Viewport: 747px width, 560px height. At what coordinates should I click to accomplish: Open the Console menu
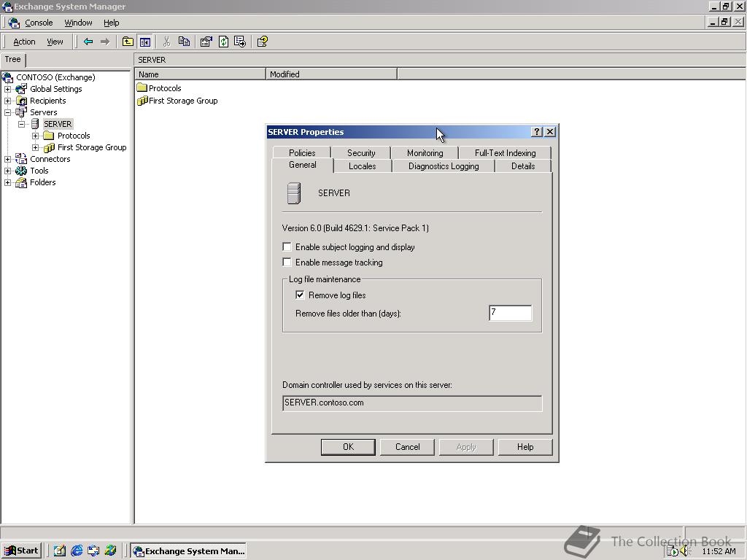point(39,23)
